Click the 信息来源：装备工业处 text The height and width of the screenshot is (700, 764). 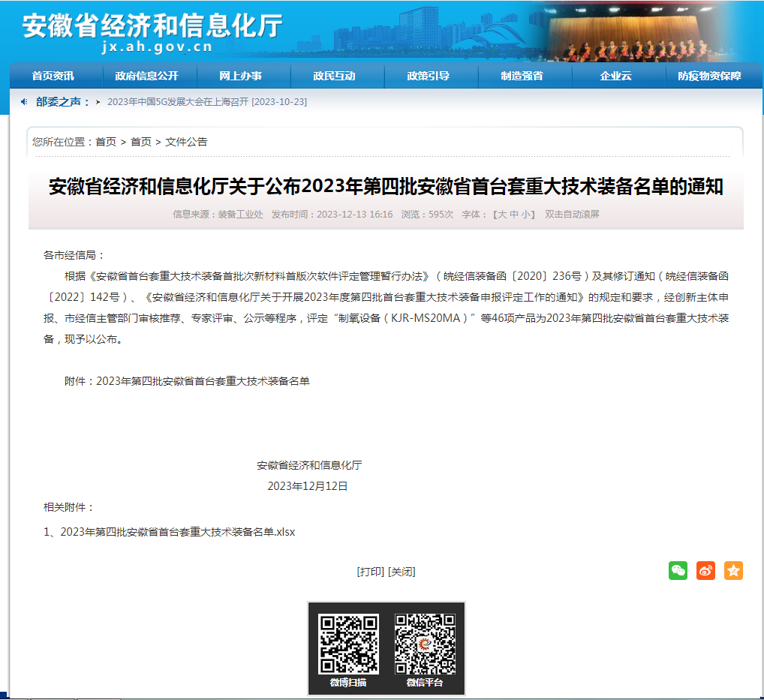click(x=218, y=215)
